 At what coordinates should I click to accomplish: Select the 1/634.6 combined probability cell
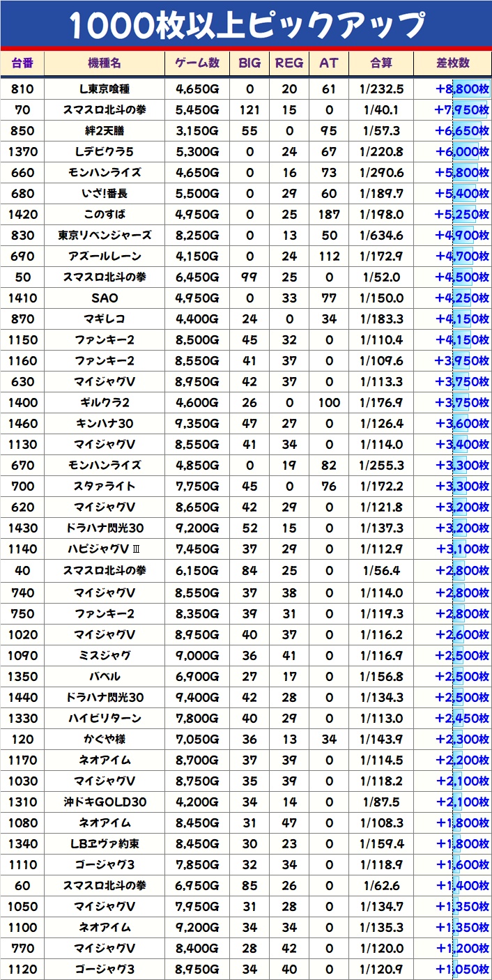[x=381, y=235]
